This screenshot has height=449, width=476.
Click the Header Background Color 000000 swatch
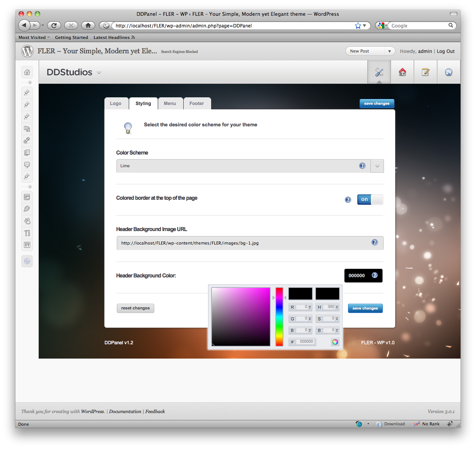pos(357,276)
